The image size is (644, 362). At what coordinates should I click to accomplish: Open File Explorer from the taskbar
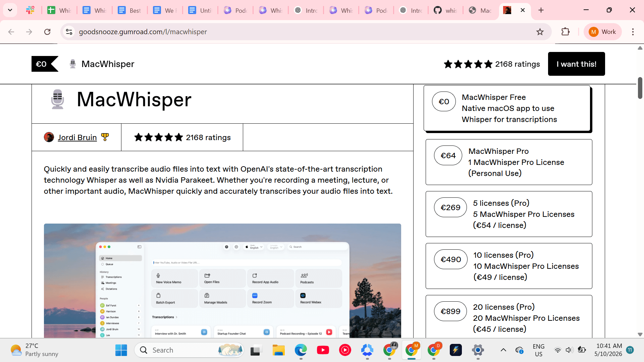(x=278, y=350)
